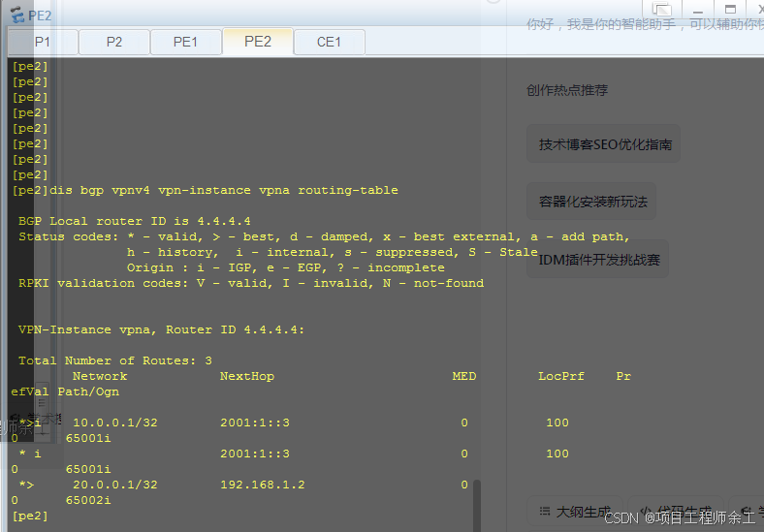Click the PE2 window title icon
This screenshot has width=764, height=532.
click(17, 16)
